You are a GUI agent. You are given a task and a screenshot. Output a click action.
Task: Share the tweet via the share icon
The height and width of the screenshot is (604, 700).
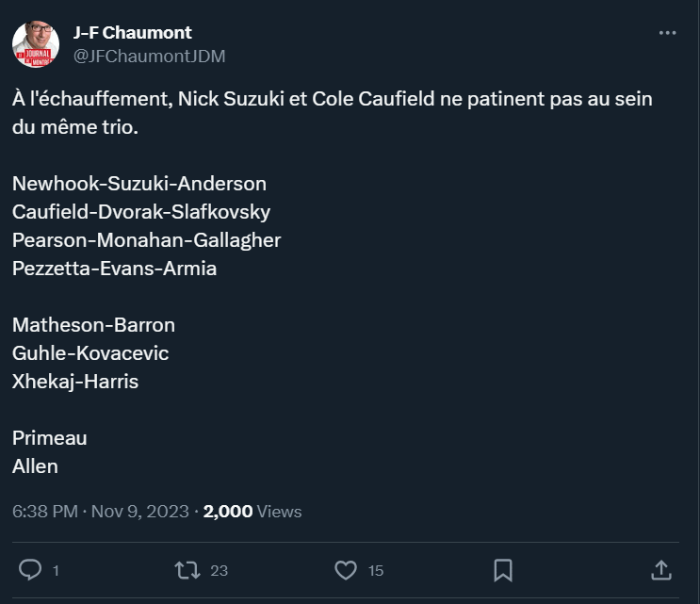(661, 569)
